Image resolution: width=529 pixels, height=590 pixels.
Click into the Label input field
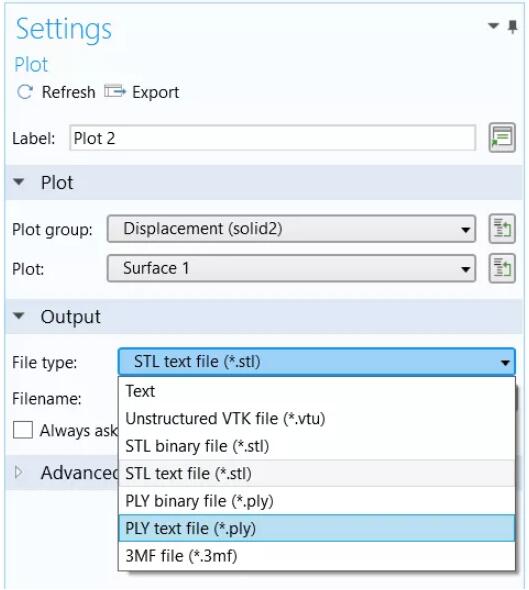272,138
